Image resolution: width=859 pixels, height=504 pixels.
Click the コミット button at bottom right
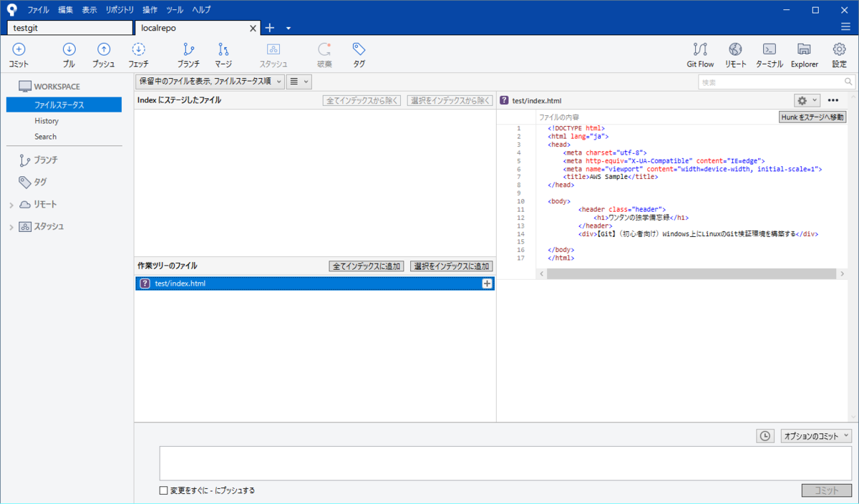coord(827,490)
